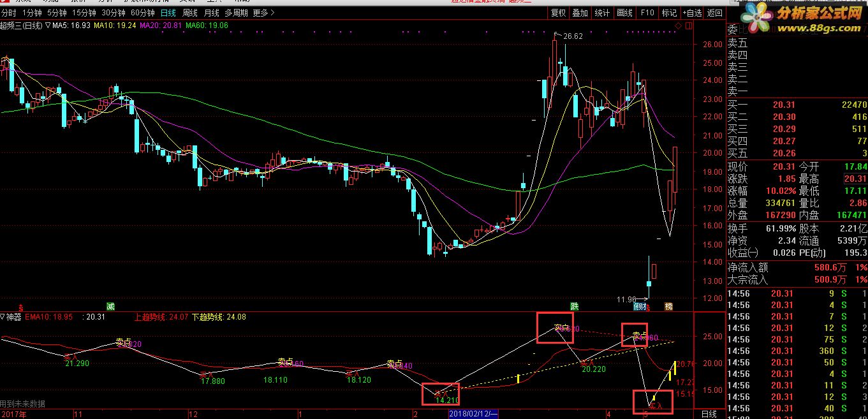Screen dimensions: 868x419
Task: Click the 下趋势线: 24.08 label
Action: pyautogui.click(x=219, y=316)
